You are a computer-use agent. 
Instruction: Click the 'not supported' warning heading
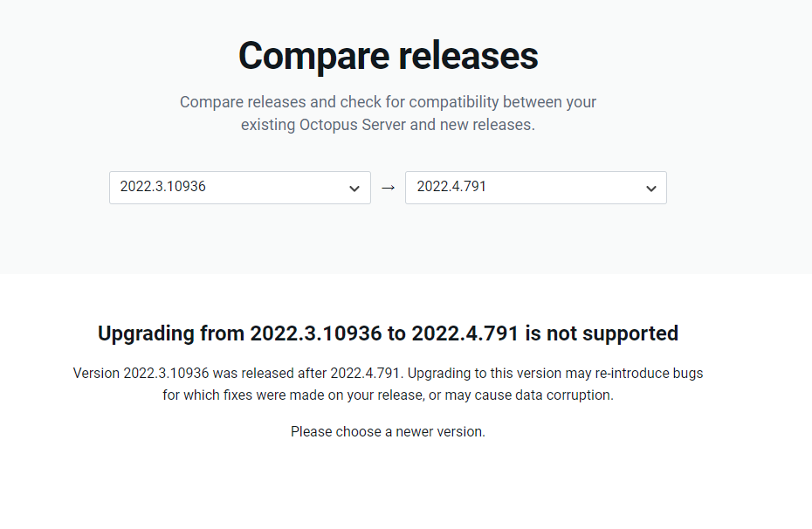(x=388, y=333)
